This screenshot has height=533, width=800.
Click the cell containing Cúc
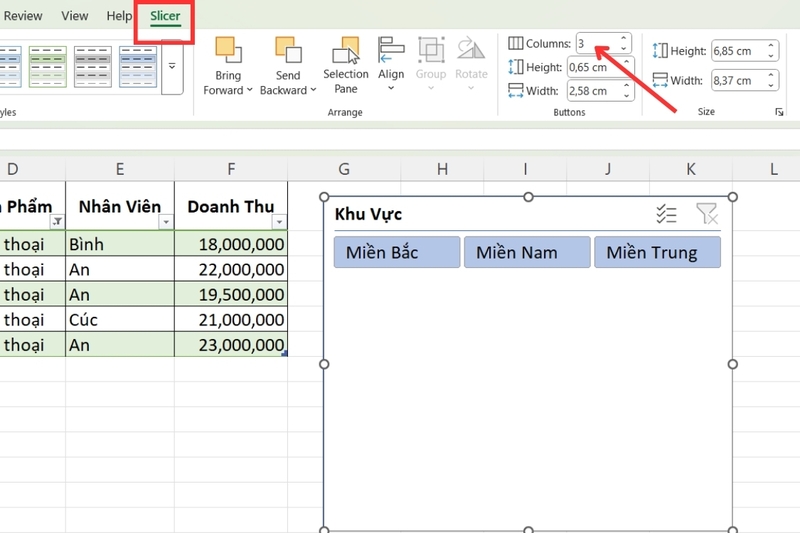coord(120,319)
